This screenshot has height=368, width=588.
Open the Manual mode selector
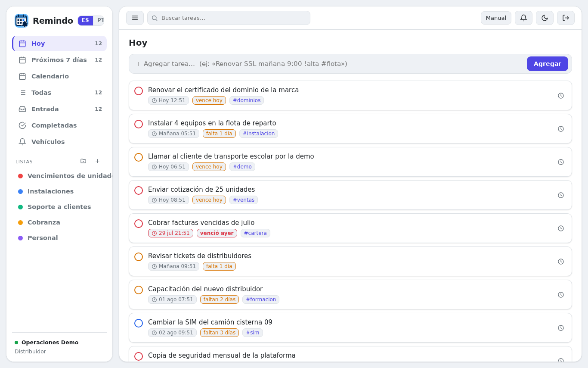point(496,18)
